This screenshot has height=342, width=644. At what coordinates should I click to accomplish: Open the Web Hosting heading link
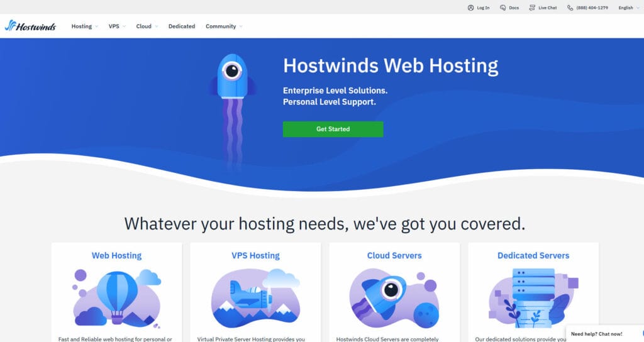116,255
